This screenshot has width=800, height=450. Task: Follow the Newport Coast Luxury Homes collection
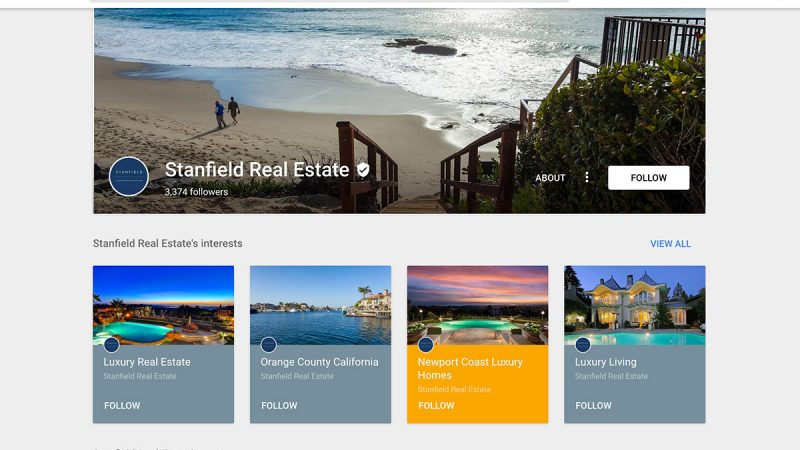(436, 406)
